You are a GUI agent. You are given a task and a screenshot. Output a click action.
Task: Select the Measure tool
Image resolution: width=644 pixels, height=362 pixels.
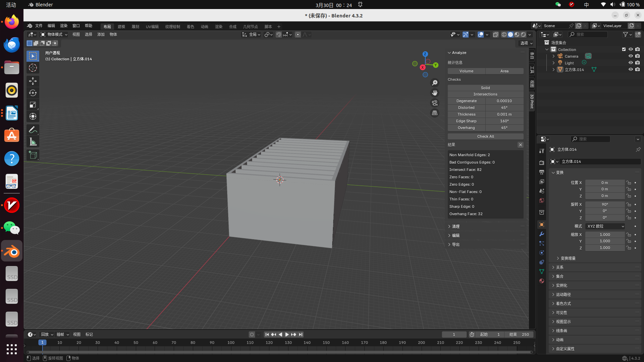[33, 142]
